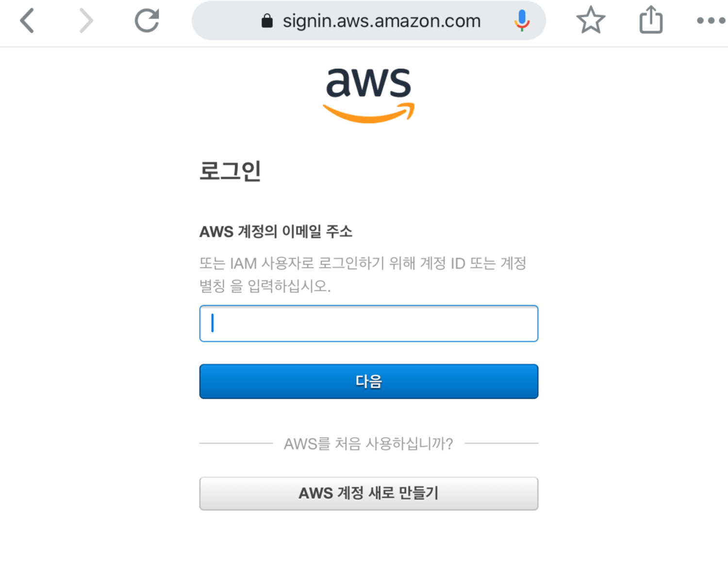Open the share sheet icon

pyautogui.click(x=651, y=20)
